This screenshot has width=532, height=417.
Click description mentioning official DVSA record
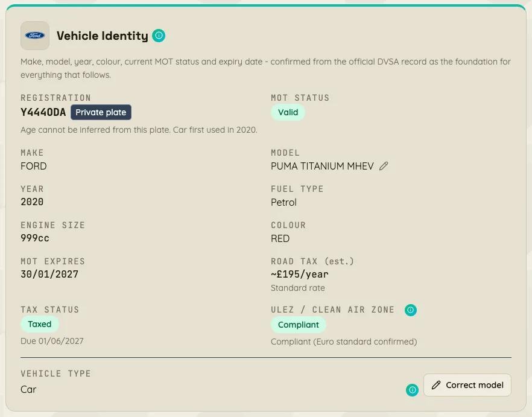[265, 68]
